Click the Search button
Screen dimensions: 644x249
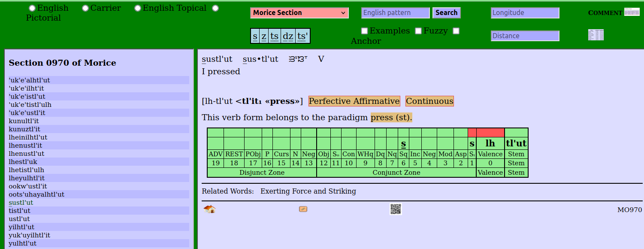pyautogui.click(x=446, y=13)
